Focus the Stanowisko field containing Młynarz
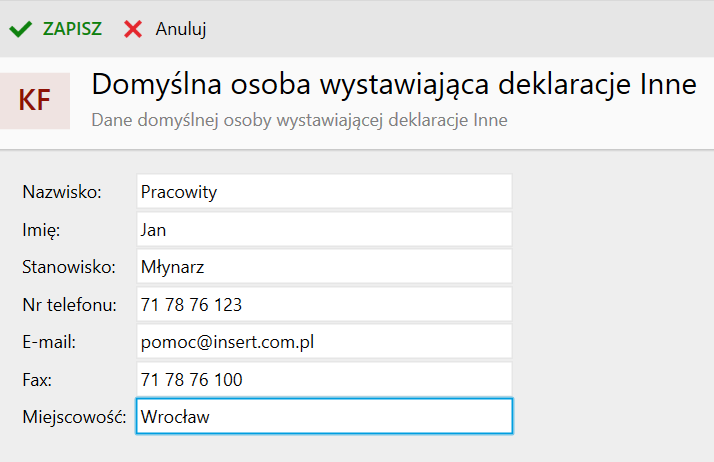Viewport: 714px width, 462px height. 324,267
